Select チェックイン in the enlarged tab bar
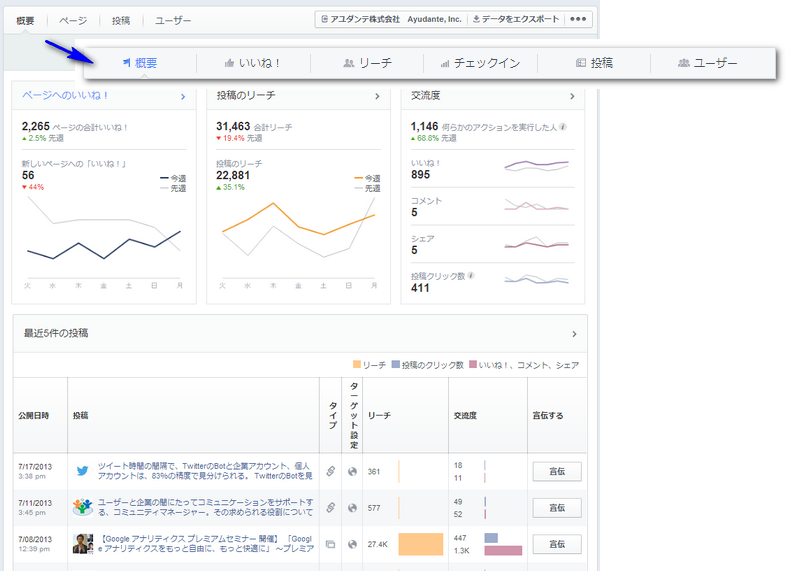Screen dimensions: 800x571 (480, 63)
